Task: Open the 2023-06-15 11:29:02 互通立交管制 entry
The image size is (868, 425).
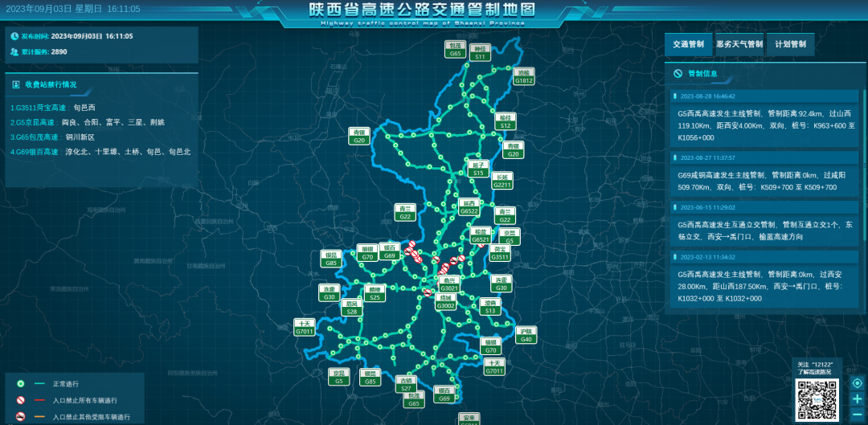Action: tap(766, 223)
